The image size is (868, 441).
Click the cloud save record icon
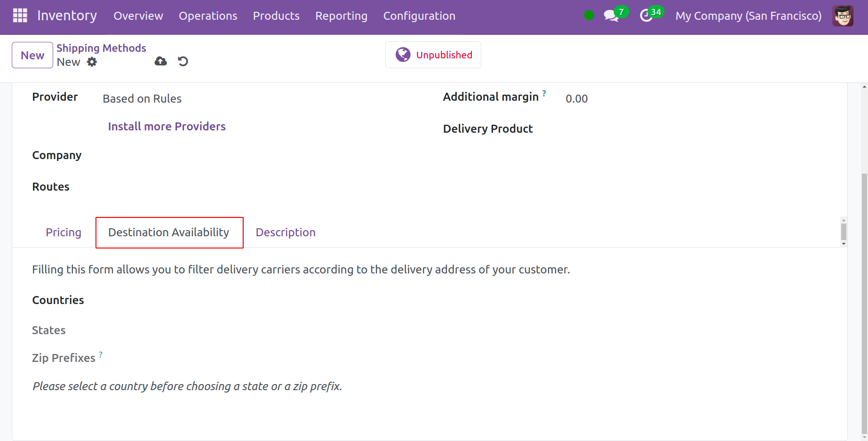tap(160, 61)
